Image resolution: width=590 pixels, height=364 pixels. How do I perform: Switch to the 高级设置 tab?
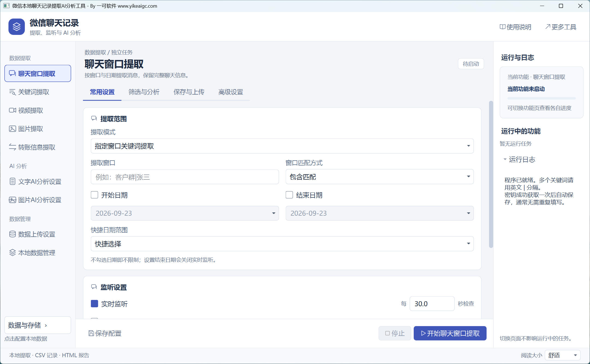231,92
